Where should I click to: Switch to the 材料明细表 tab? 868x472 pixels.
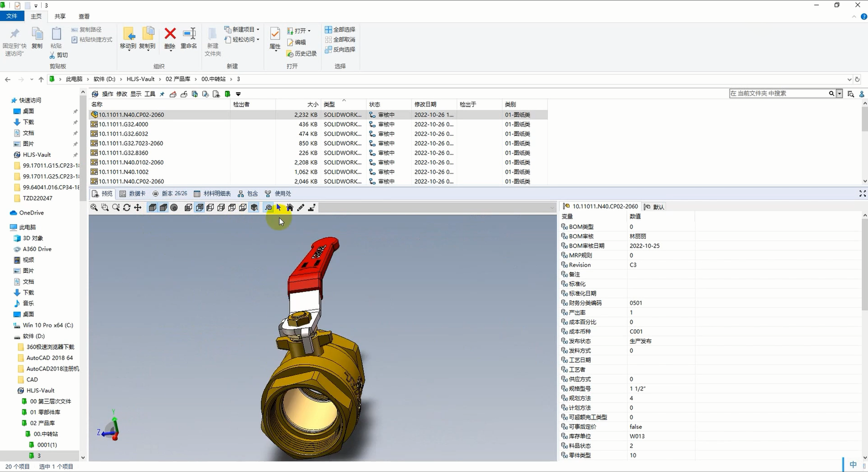pos(212,194)
